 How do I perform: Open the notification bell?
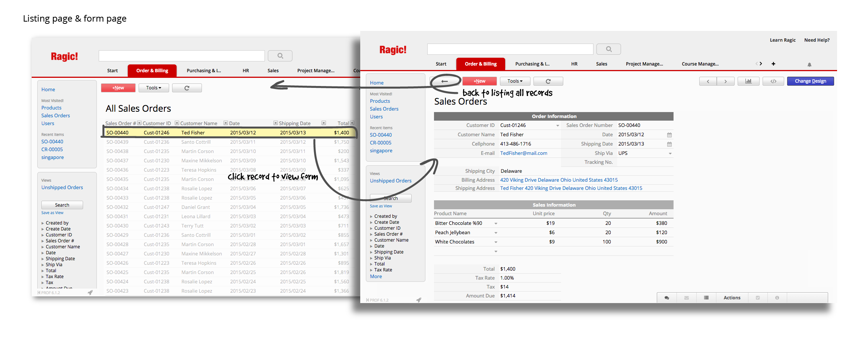809,64
